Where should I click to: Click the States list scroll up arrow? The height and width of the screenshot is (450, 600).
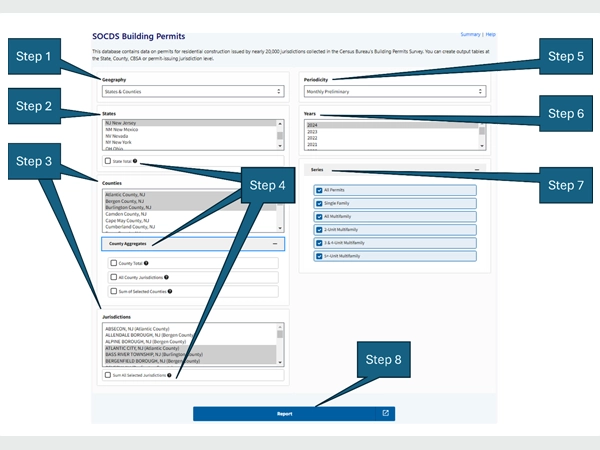tap(280, 124)
